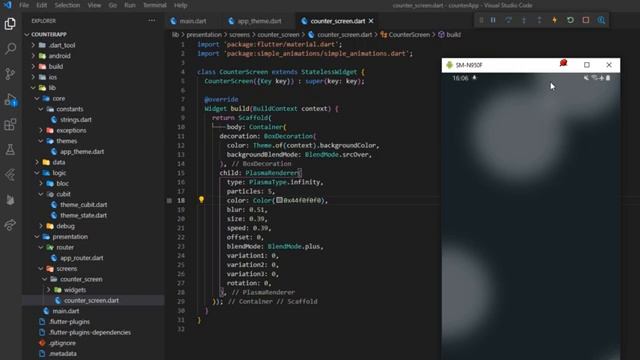Open the Explorer view in activity bar
640x360 pixels.
10,24
